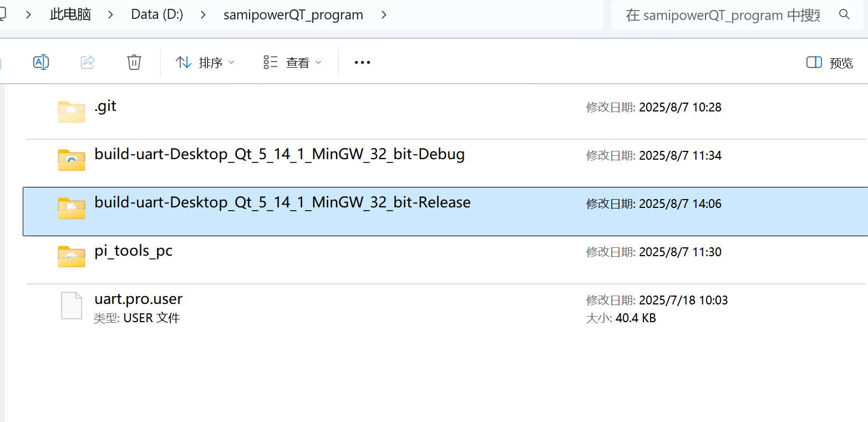Open the 排序 sort dropdown
The image size is (868, 422).
coord(205,63)
